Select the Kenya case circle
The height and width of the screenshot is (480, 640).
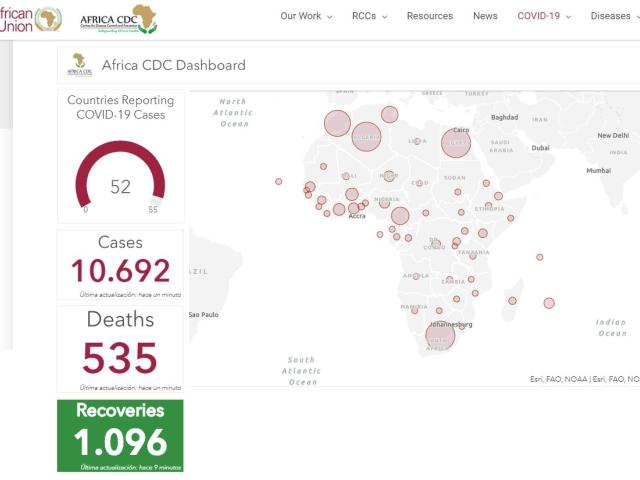pyautogui.click(x=483, y=233)
